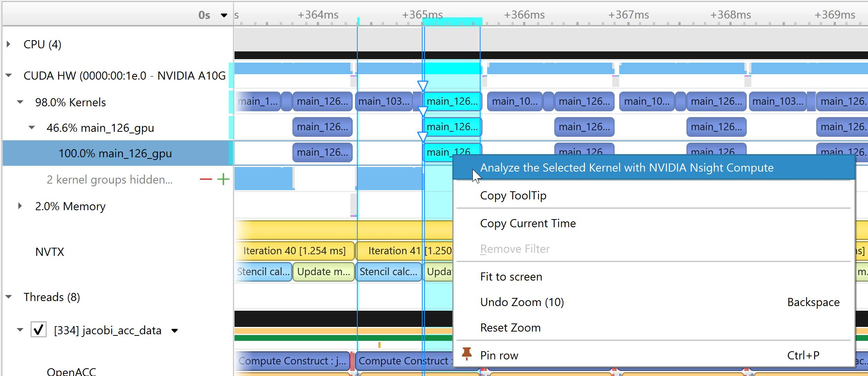Collapse the 46.6% main_126_gpu group
Screen dimensions: 868x376
tap(32, 128)
